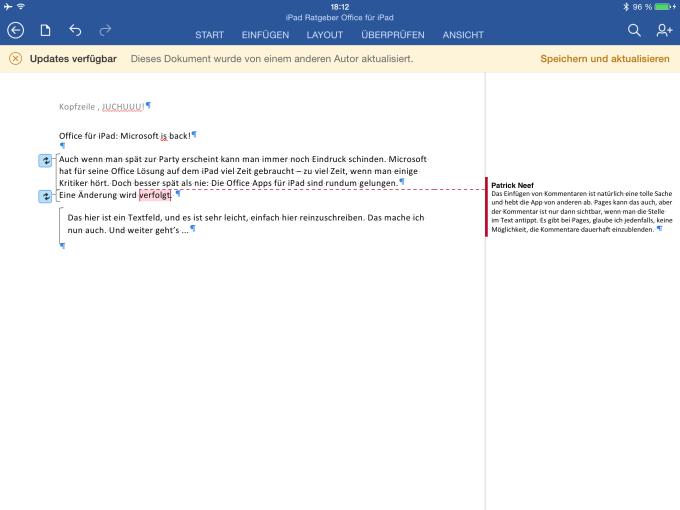The height and width of the screenshot is (510, 680).
Task: Tap the paragraph starting 'Auch wenn man spät'
Action: click(x=243, y=171)
